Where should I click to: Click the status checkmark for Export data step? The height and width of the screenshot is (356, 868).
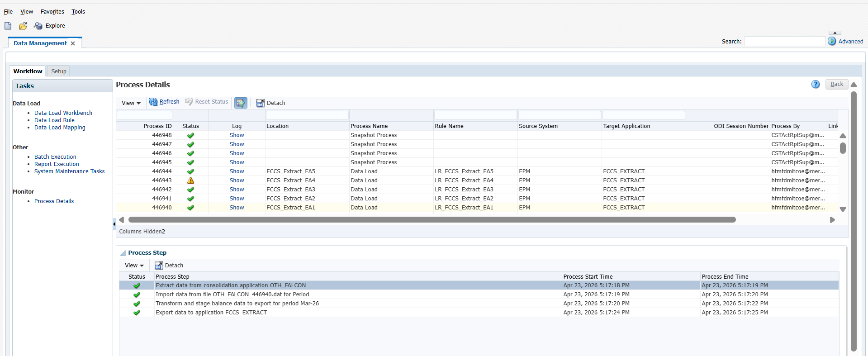point(137,313)
